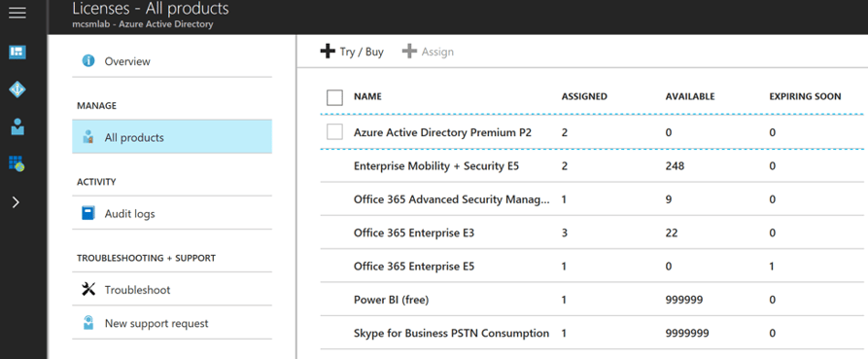This screenshot has width=868, height=359.
Task: Click the Try / Buy button
Action: point(352,53)
